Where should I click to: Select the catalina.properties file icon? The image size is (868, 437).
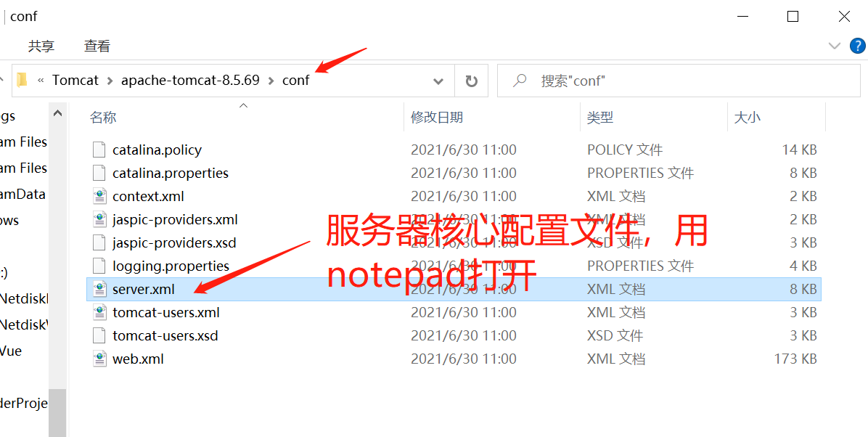(99, 173)
